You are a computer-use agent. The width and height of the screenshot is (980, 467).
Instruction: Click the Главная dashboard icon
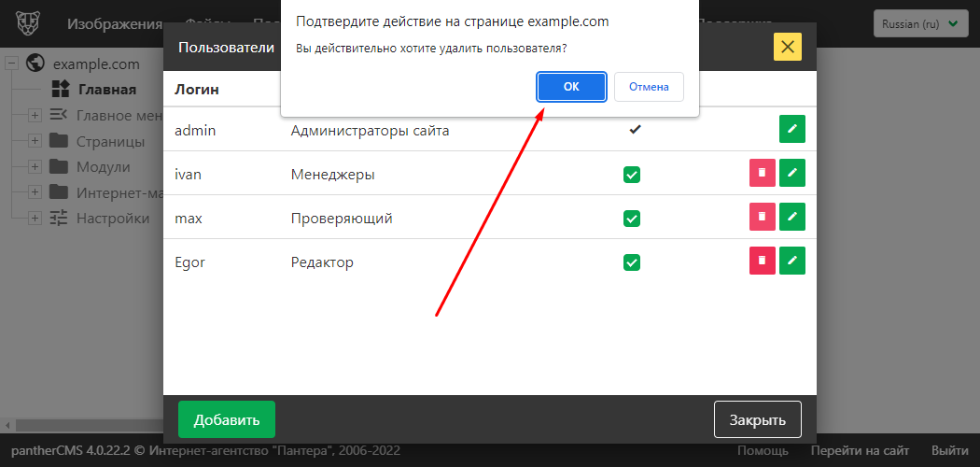(60, 89)
